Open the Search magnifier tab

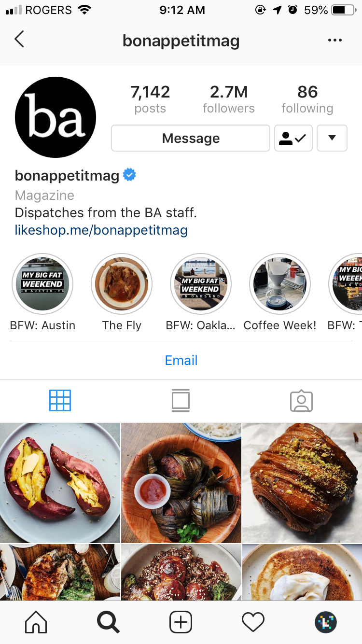pyautogui.click(x=108, y=622)
